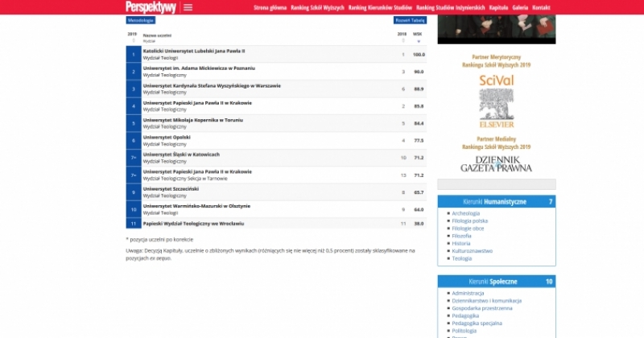Click WSK value 100.0
Viewport: 644px width, 338px height.
(419, 55)
